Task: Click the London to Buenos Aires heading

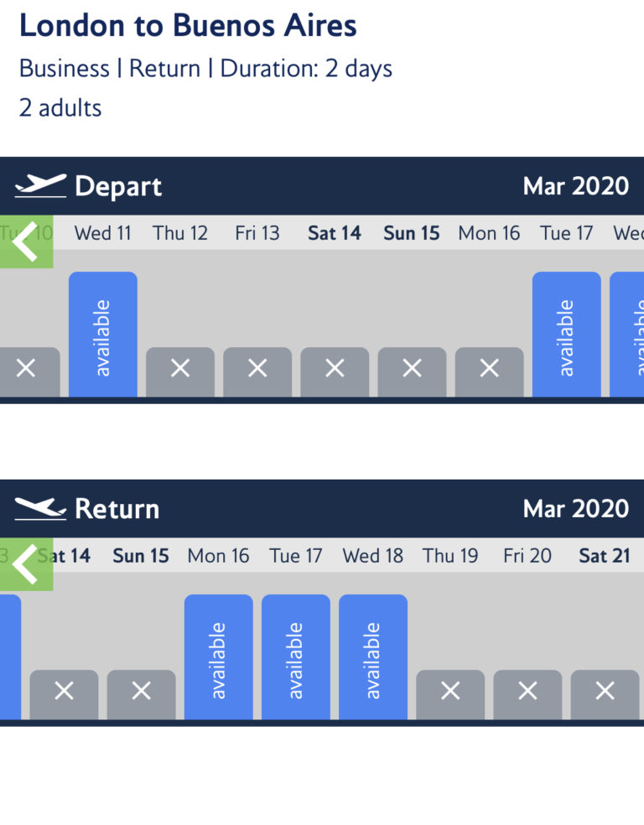Action: point(189,26)
